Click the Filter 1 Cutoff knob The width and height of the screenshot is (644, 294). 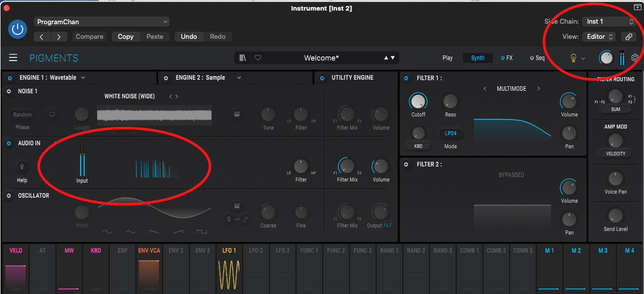point(418,101)
